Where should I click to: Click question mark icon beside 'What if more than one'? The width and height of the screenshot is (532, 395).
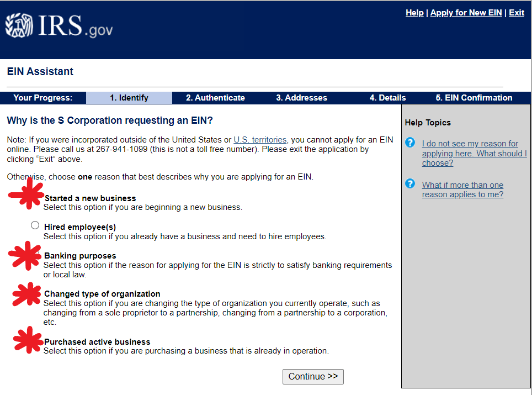point(410,184)
